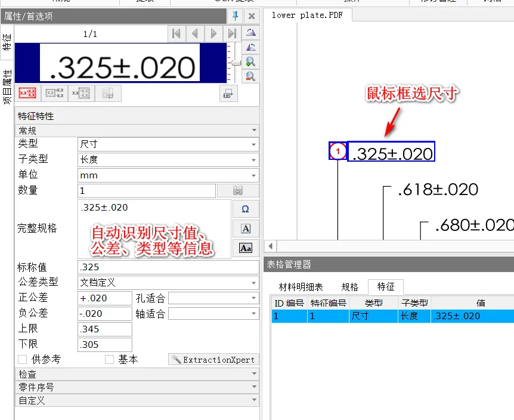Select the .325±.020 value cell in table
The width and height of the screenshot is (514, 420).
(472, 316)
